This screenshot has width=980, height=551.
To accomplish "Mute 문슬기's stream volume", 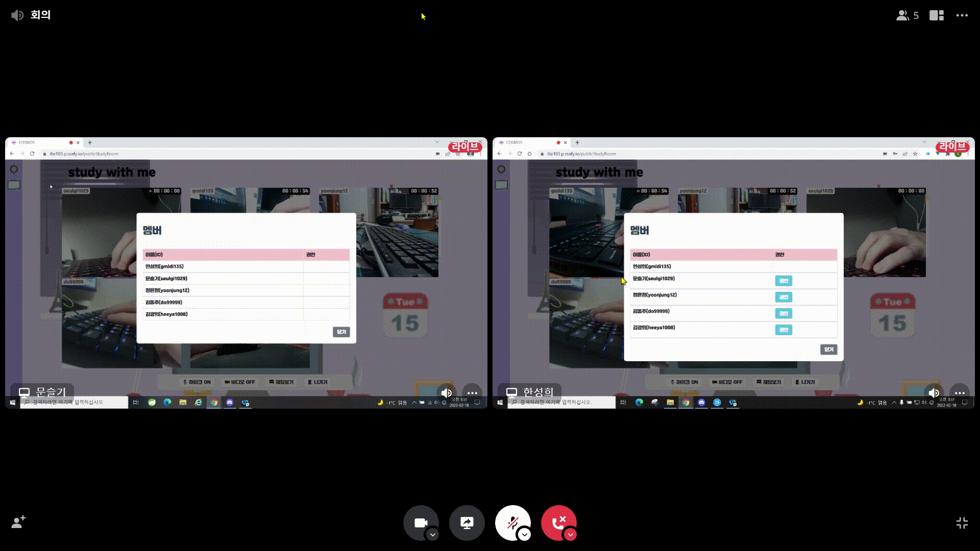I will pyautogui.click(x=446, y=393).
